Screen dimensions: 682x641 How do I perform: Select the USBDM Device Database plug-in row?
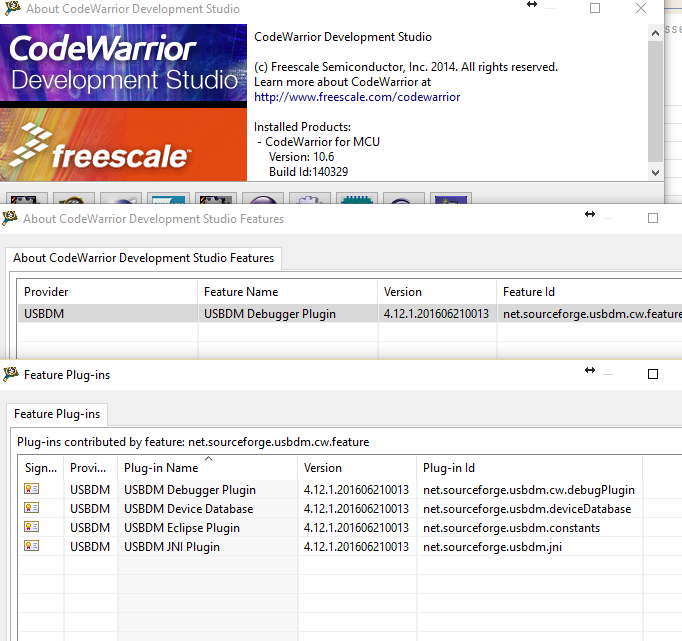coord(188,509)
